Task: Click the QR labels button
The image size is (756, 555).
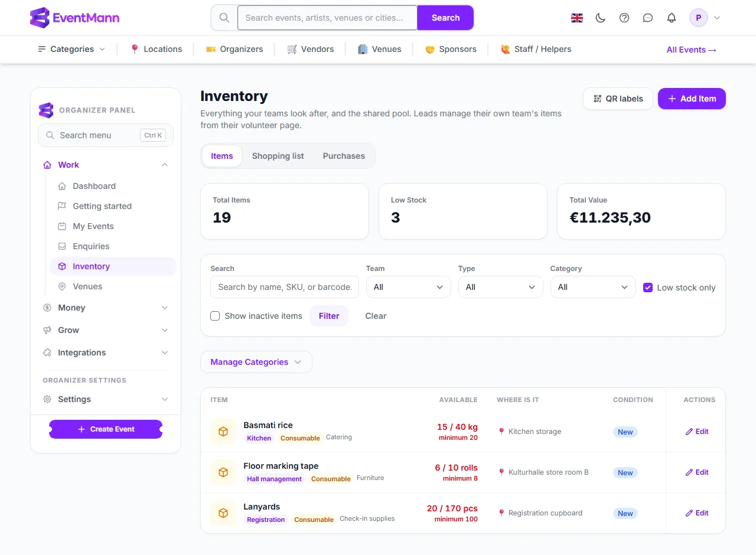Action: tap(618, 99)
